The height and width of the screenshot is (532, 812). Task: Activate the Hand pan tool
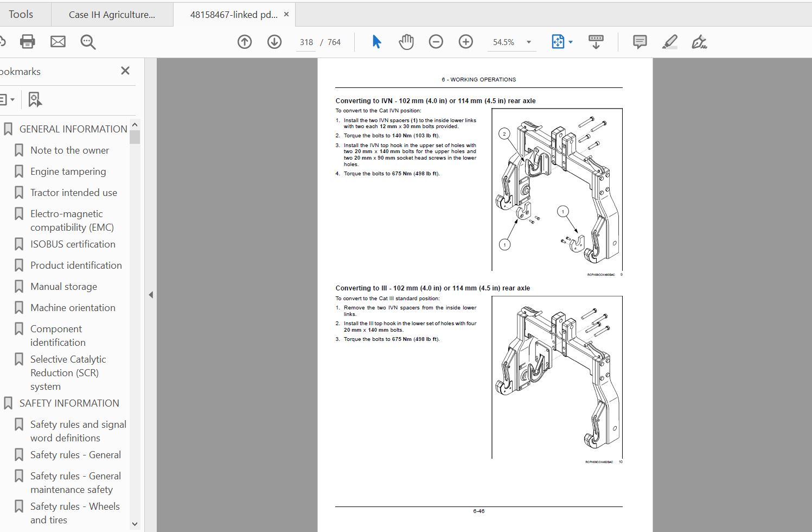tap(406, 42)
